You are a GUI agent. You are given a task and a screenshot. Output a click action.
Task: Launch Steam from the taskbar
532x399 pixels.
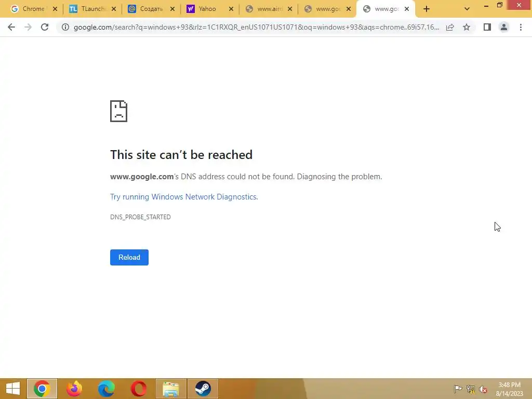203,389
